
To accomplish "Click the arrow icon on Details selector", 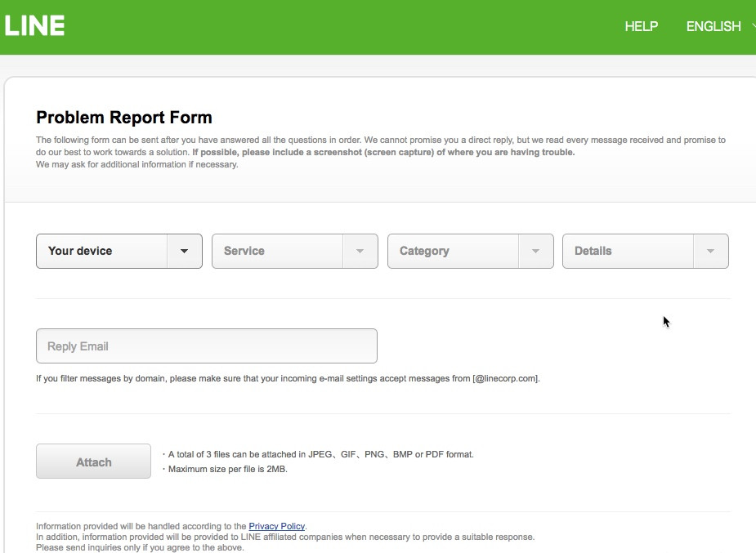I will [x=711, y=251].
